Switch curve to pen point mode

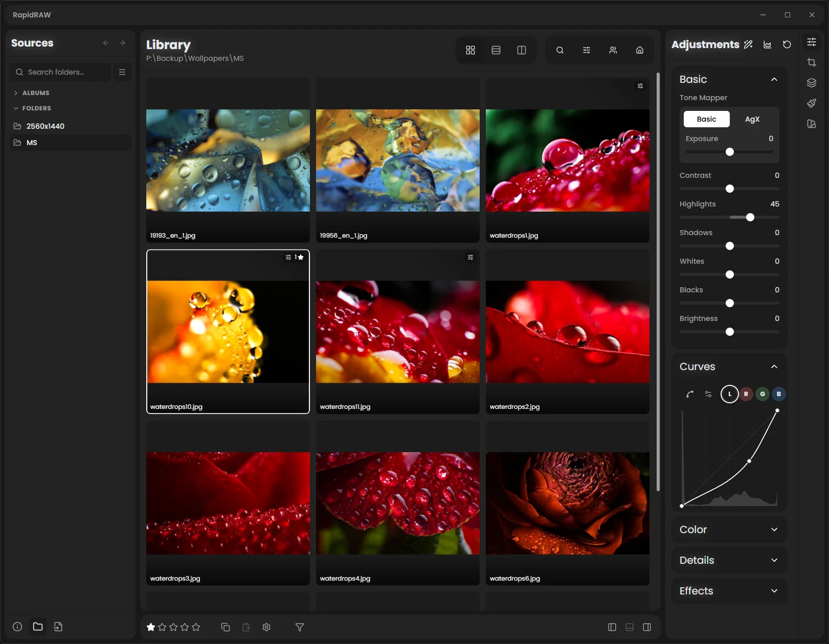pyautogui.click(x=690, y=394)
